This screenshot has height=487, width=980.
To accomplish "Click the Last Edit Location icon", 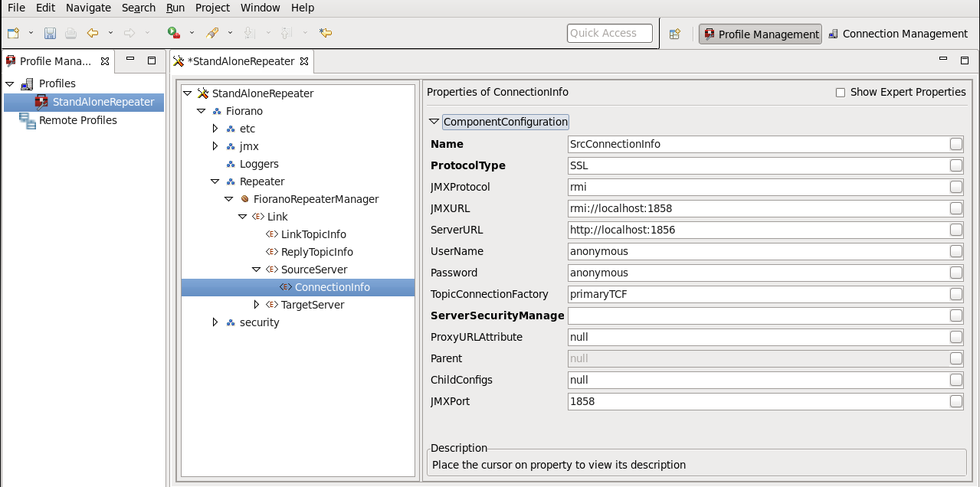I will [326, 33].
